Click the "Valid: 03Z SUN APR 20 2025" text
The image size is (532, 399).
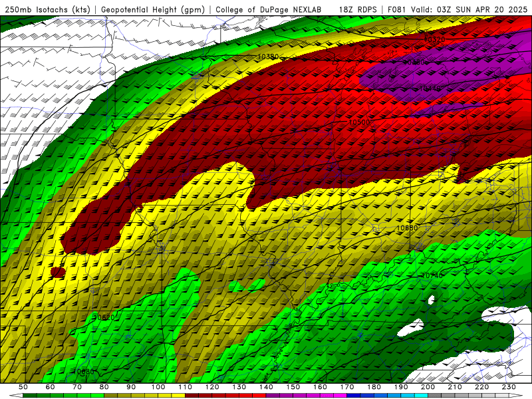[x=469, y=9]
